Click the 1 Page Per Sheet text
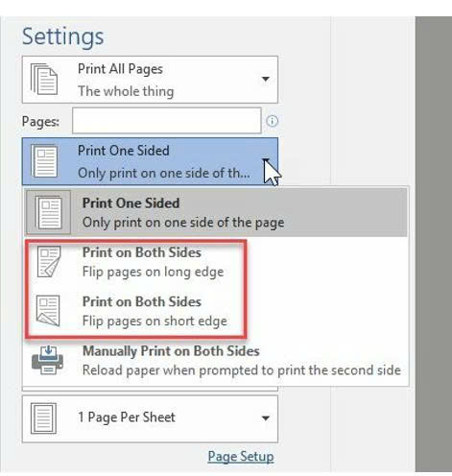 [x=127, y=417]
